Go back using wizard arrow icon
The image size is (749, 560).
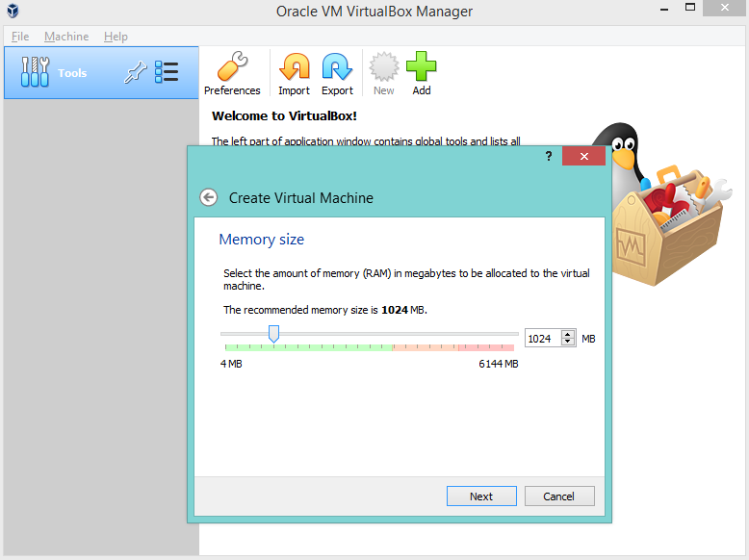pyautogui.click(x=209, y=197)
